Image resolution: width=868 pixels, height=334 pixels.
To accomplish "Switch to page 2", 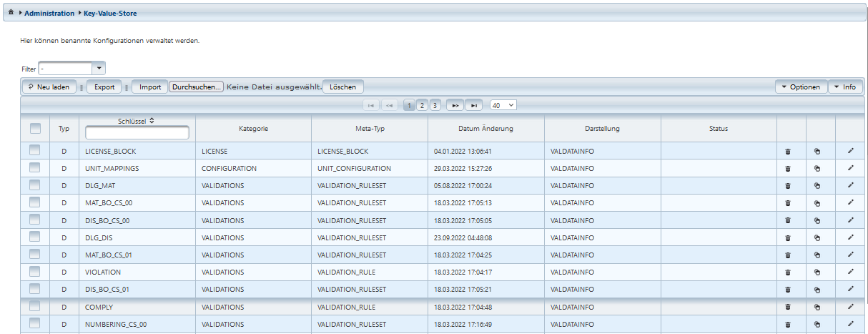I will (422, 105).
